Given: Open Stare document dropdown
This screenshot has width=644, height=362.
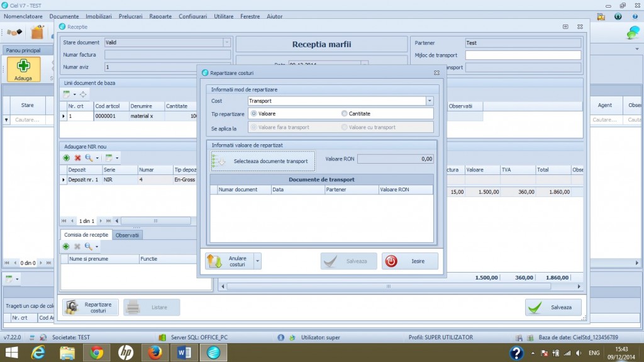Looking at the screenshot, I should click(226, 42).
